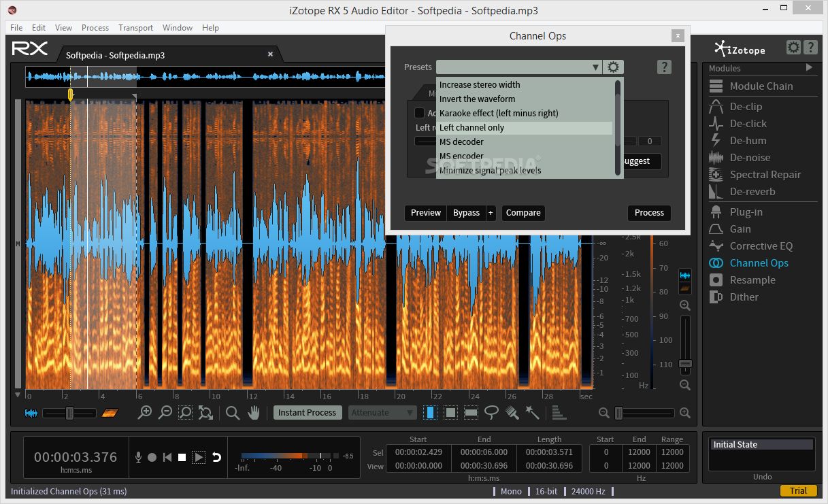The image size is (828, 504).
Task: Click horizontal zoom out magnifier below spectrogram
Action: coord(165,412)
